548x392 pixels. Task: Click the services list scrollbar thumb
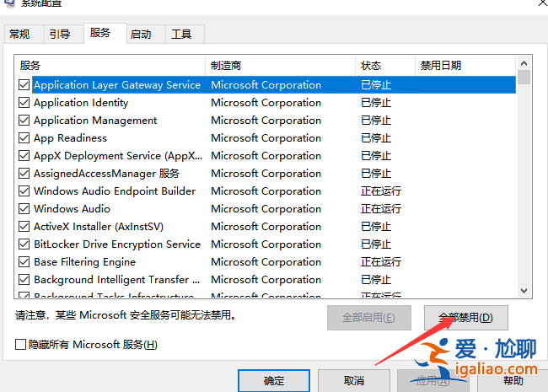pos(524,78)
